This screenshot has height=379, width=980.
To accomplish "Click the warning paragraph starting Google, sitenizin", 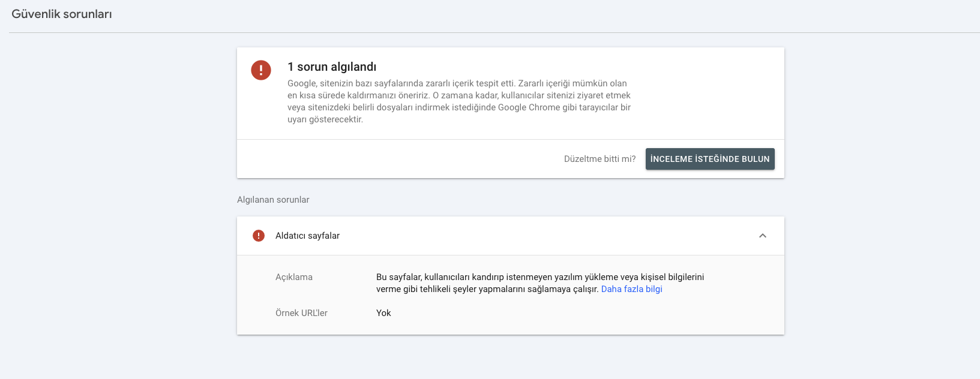I will tap(459, 101).
